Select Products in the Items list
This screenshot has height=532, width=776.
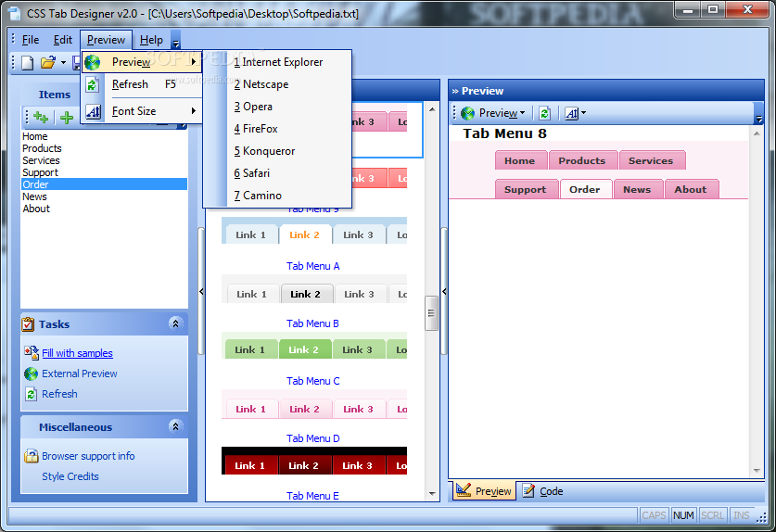click(x=104, y=148)
